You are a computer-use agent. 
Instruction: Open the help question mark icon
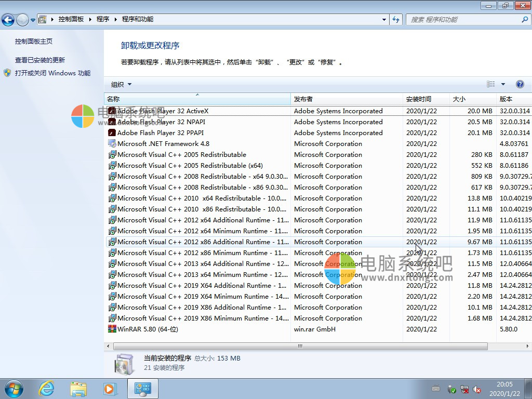pyautogui.click(x=520, y=84)
